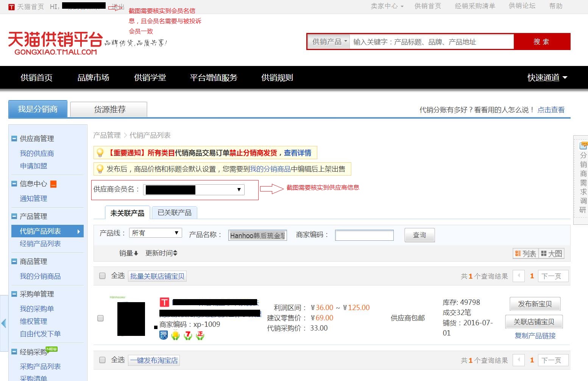Collapse the 信息中心 sidebar section
This screenshot has height=381, width=588.
point(14,184)
